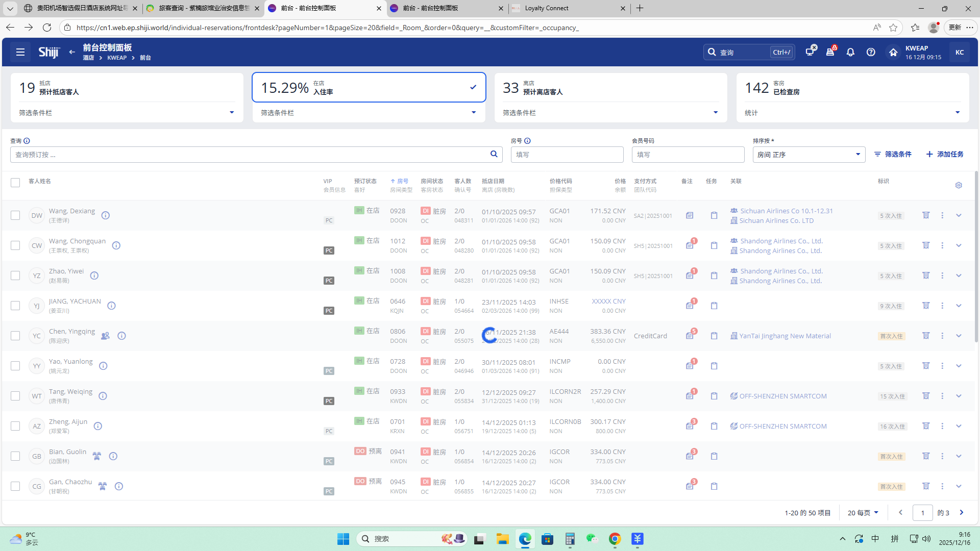Screen dimensions: 980x551
Task: Open the hamburger navigation menu
Action: pos(20,52)
